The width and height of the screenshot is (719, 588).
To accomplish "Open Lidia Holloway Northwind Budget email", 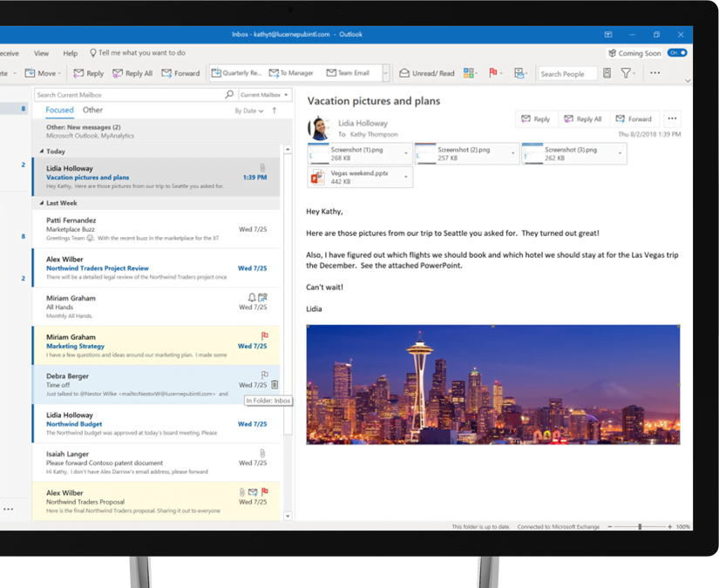I will 156,424.
